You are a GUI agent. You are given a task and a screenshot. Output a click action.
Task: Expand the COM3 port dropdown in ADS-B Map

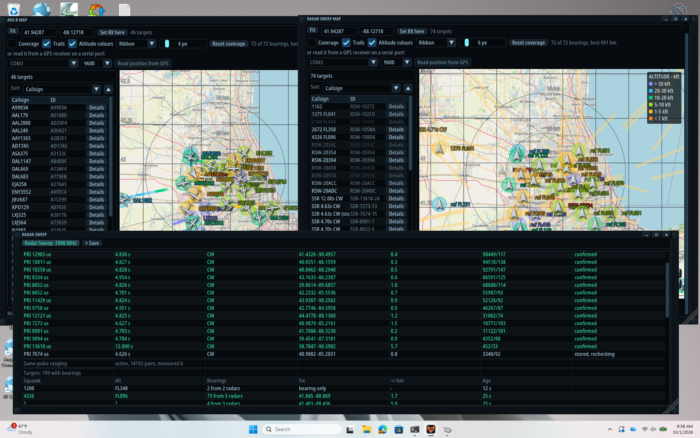click(43, 63)
